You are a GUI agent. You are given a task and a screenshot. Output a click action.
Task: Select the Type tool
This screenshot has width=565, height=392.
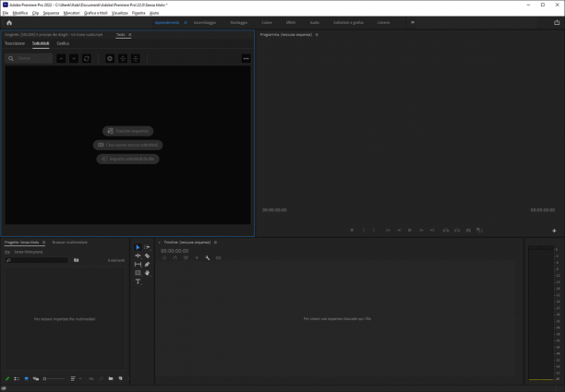point(138,281)
